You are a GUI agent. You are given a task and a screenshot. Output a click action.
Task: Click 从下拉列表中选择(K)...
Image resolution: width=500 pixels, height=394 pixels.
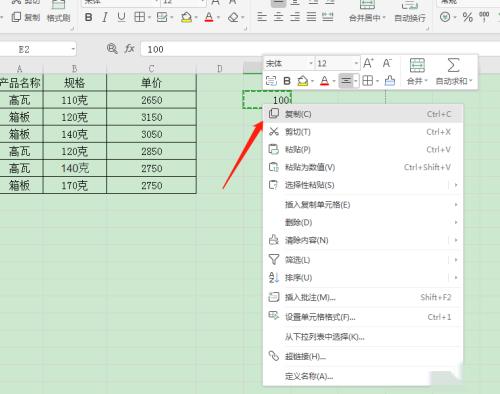point(363,337)
